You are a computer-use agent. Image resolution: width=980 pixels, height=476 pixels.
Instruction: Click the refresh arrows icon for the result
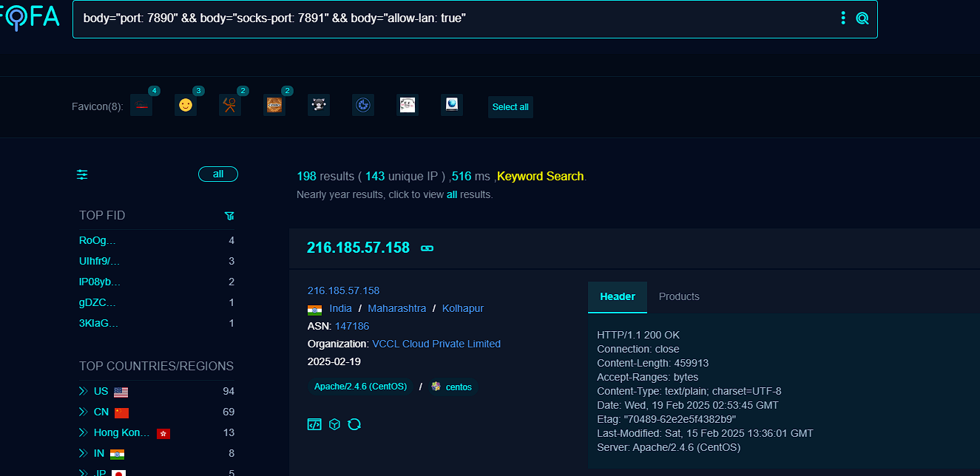pos(354,424)
